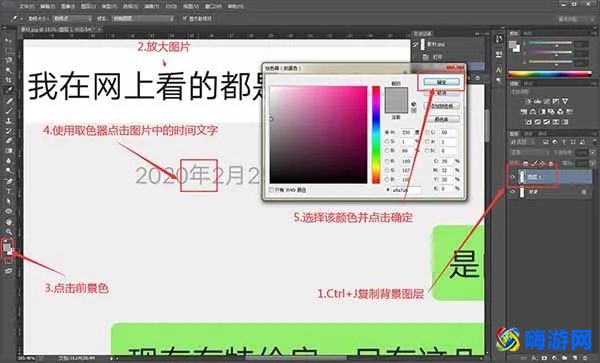Open the Color panel flyout menu
Viewport: 600px width, 363px height.
(x=594, y=34)
